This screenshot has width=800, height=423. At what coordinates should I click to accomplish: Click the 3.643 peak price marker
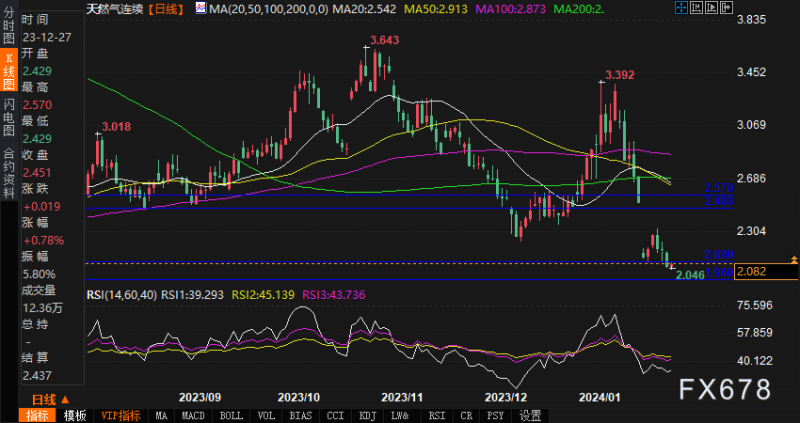click(x=385, y=40)
